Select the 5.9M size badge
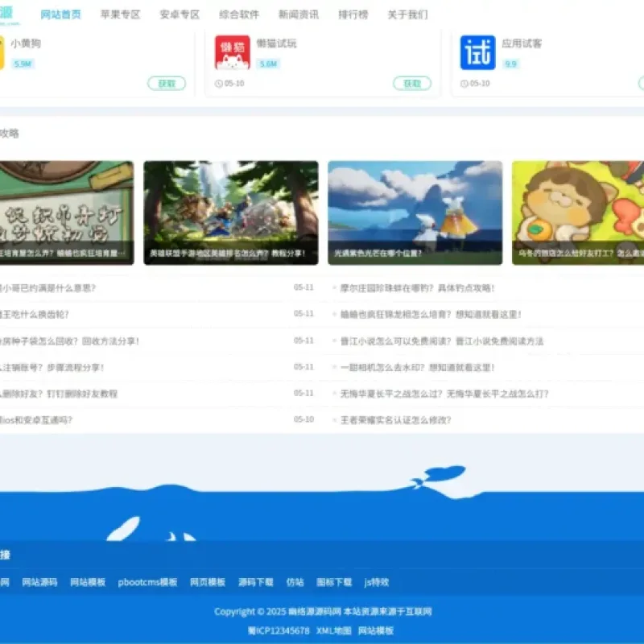This screenshot has width=644, height=644. (x=23, y=64)
